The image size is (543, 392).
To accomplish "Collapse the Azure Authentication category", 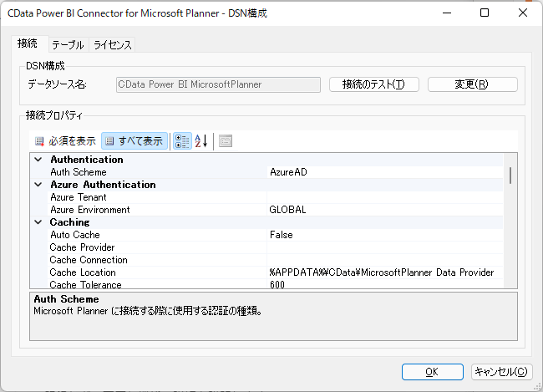I will coord(38,185).
